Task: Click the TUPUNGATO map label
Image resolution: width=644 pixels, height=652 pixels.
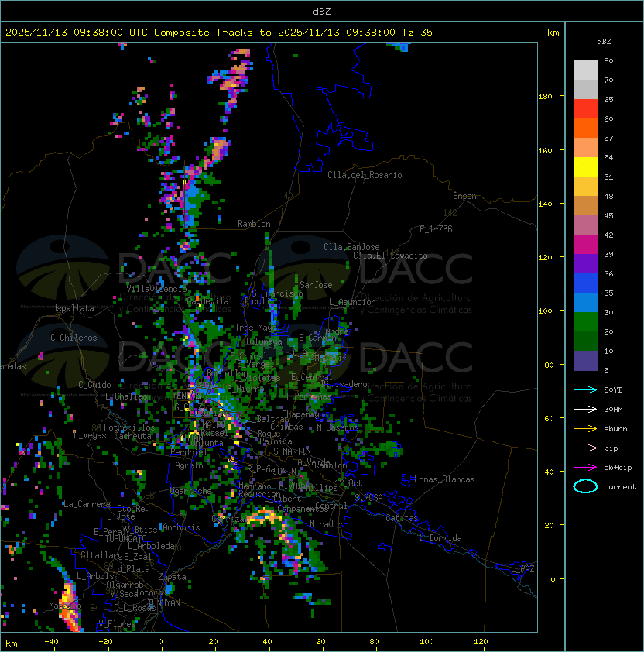Action: click(125, 538)
